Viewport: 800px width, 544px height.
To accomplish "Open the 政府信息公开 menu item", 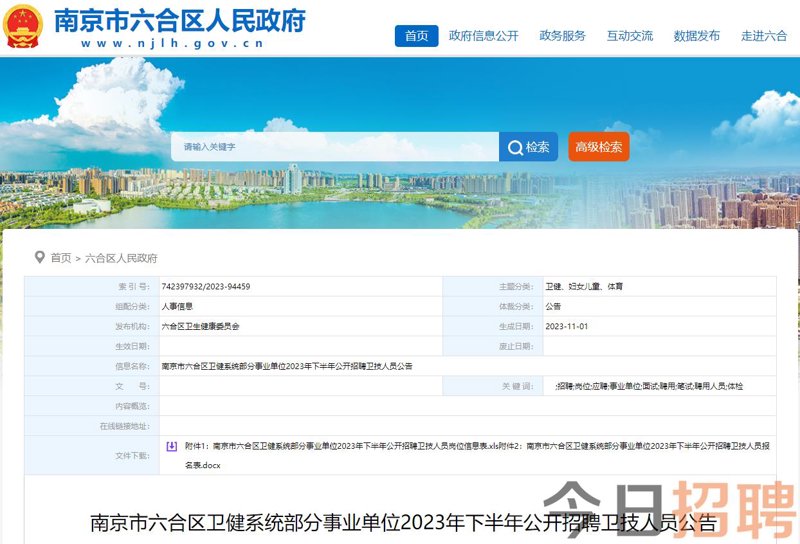I will click(483, 36).
